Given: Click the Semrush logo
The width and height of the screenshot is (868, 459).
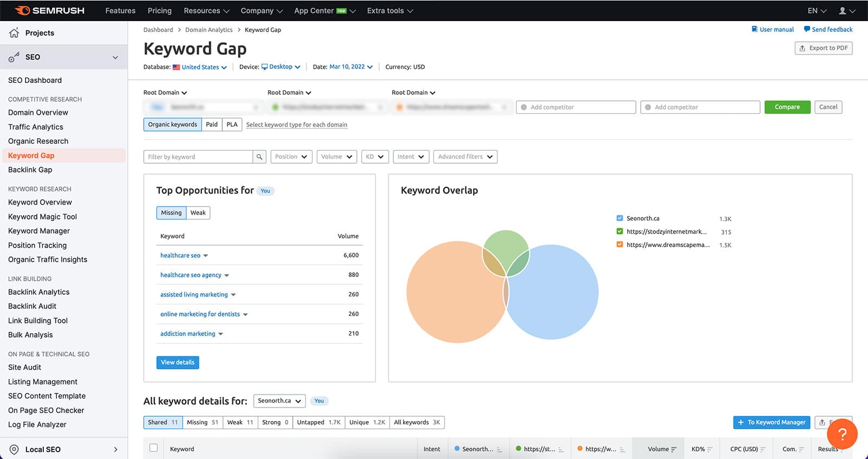Looking at the screenshot, I should pos(49,10).
